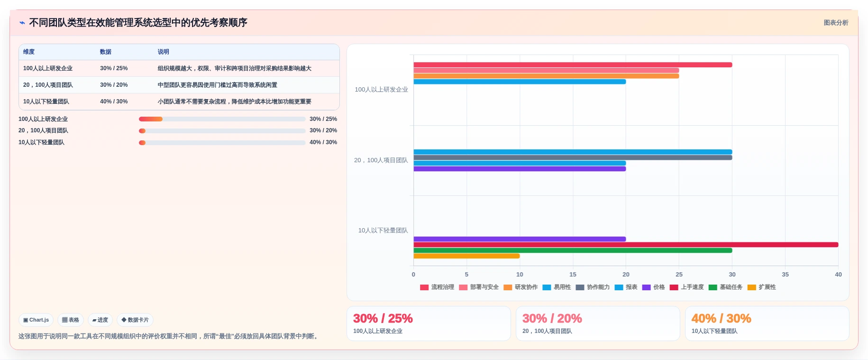Open the 40% / 30% data card

[x=767, y=323]
